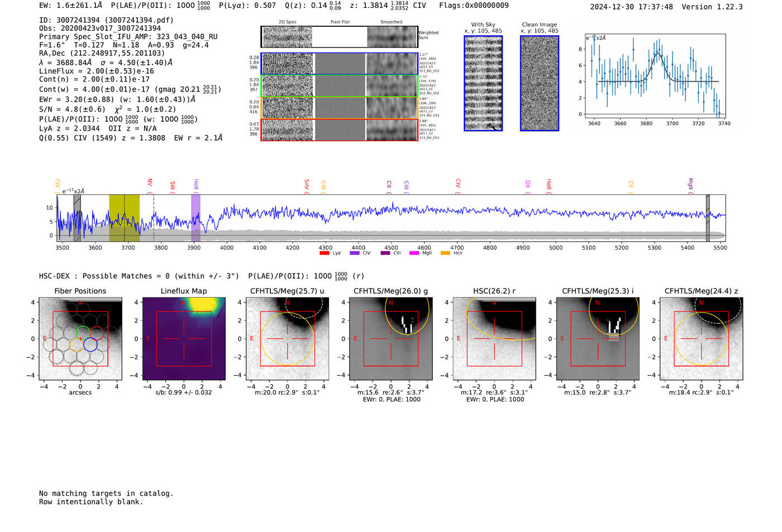Viewport: 782px width, 532px height.
Task: Click the 2024-12-30 17:37:48 timestamp
Action: [632, 7]
